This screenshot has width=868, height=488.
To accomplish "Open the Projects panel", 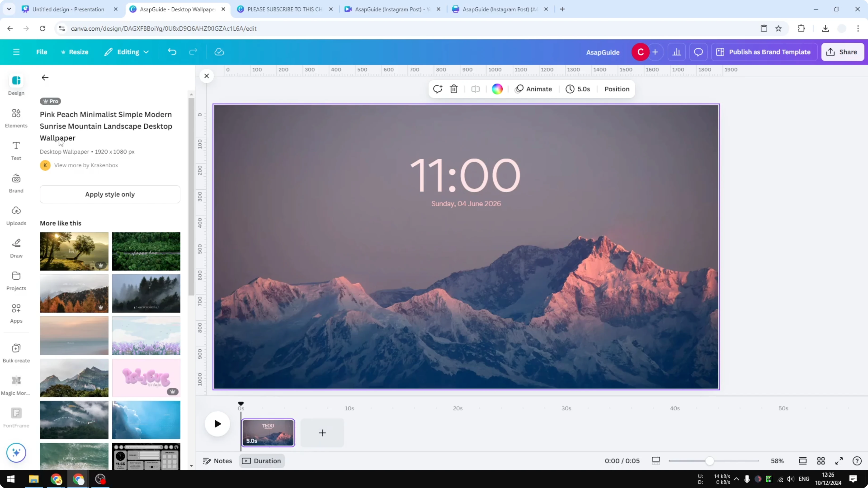I will (16, 280).
